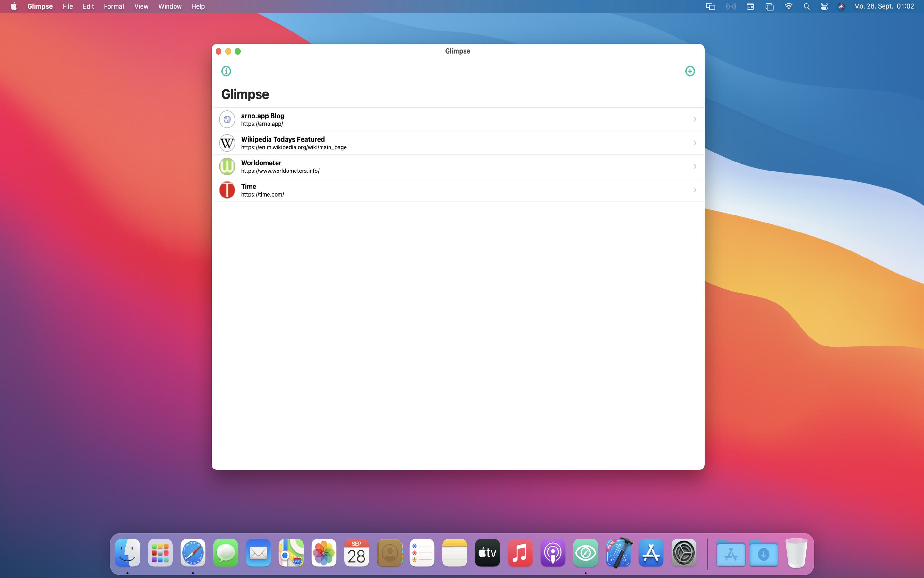Click the screen mirroring icon in menu bar
This screenshot has width=924, height=578.
coord(711,6)
